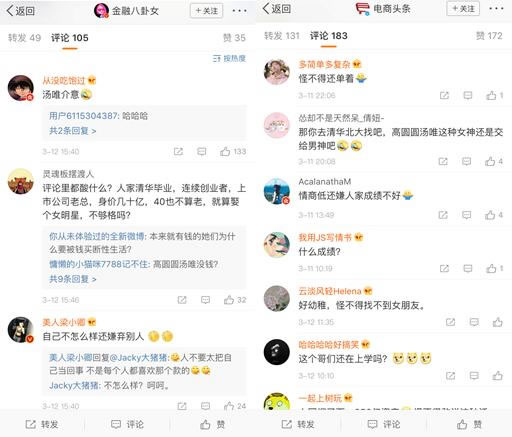
Task: Go back with left 返回 button
Action: 21,11
